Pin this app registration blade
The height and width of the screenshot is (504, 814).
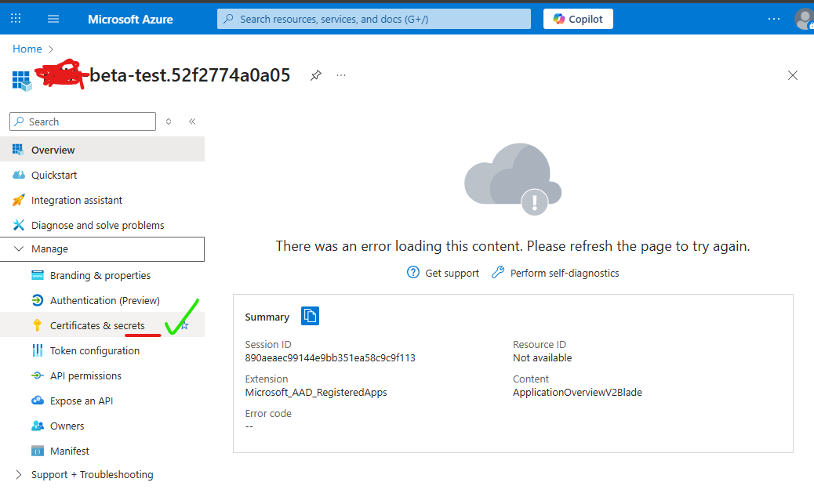tap(315, 75)
